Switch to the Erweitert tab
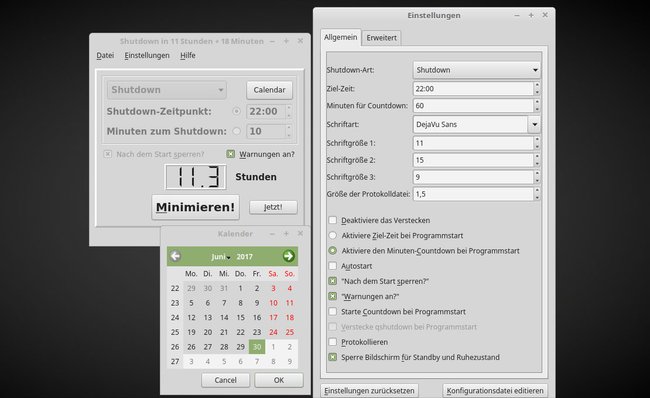This screenshot has width=650, height=398. [381, 38]
